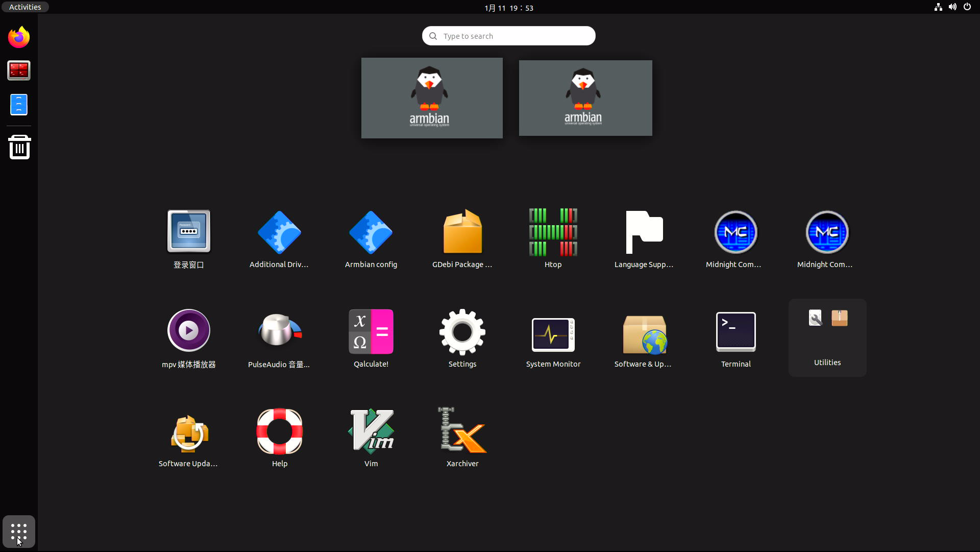Click the volume speaker icon in top bar
Viewport: 980px width, 552px height.
(952, 7)
